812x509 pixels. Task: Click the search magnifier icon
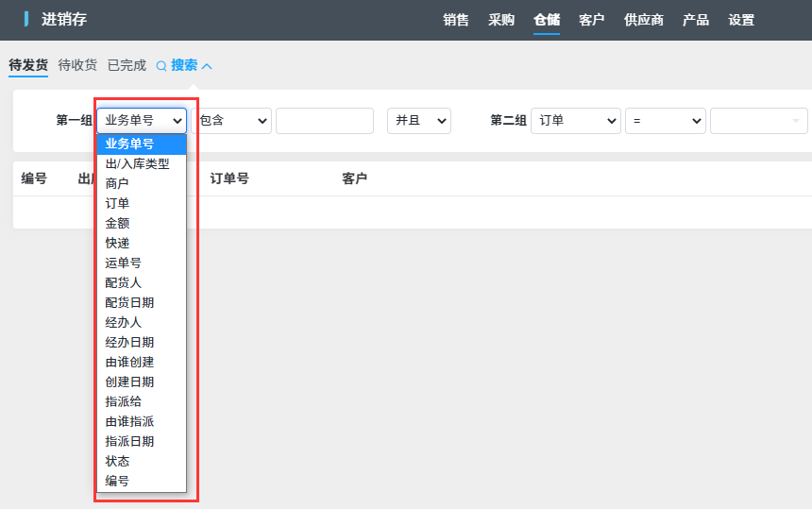(x=161, y=66)
